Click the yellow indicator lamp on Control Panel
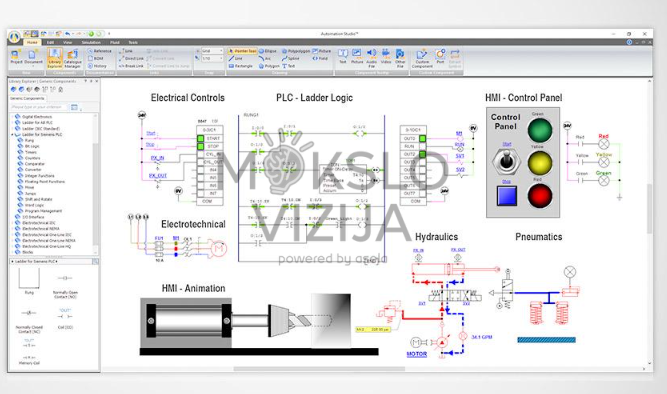The height and width of the screenshot is (394, 667). [540, 163]
